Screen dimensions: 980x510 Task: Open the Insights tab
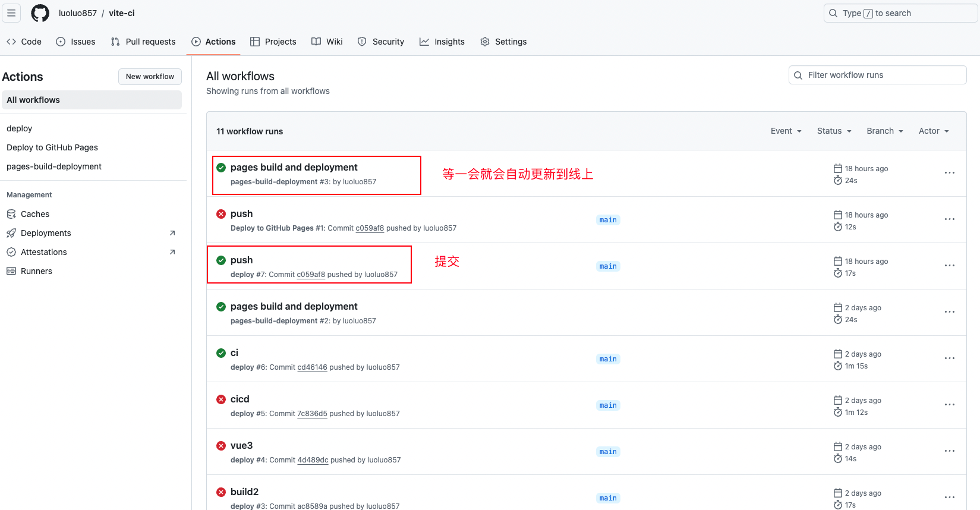(x=442, y=42)
